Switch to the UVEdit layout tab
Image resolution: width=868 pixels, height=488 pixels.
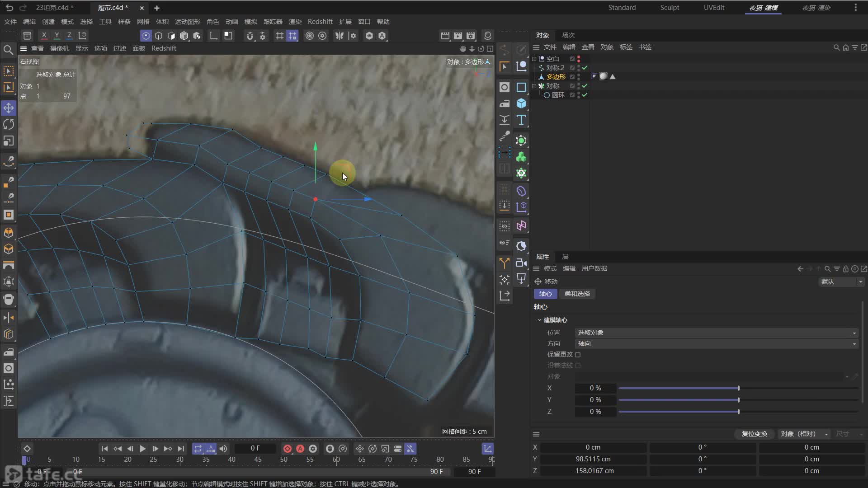click(714, 8)
